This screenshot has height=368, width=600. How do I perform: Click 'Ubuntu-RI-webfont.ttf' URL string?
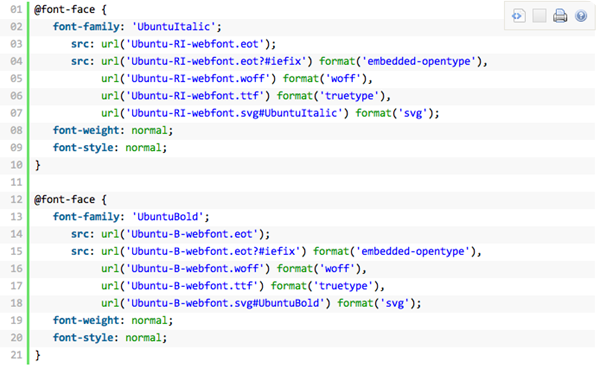coord(194,96)
